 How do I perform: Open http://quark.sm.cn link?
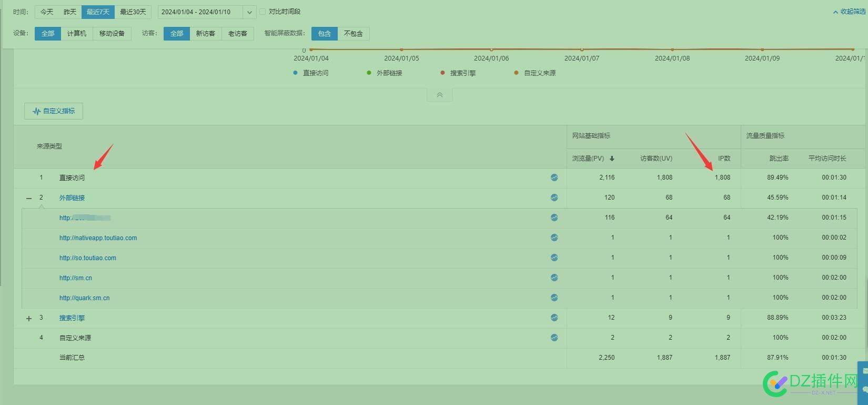tap(85, 298)
